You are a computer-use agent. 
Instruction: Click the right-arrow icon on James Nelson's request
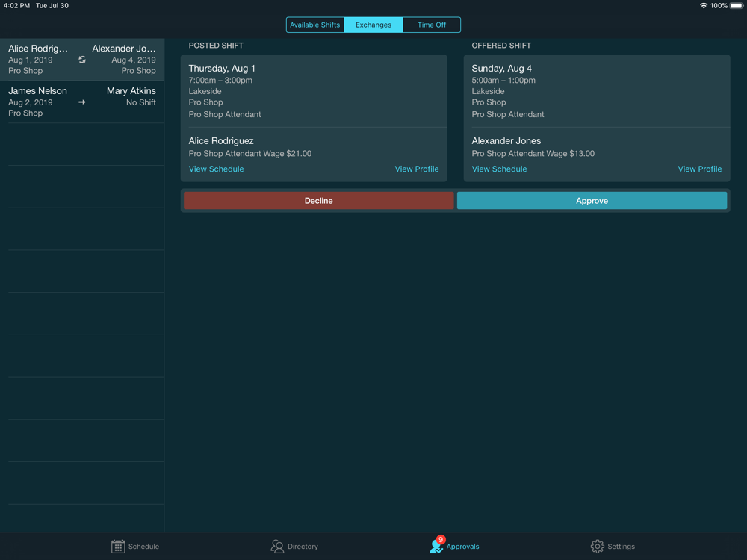pyautogui.click(x=81, y=102)
